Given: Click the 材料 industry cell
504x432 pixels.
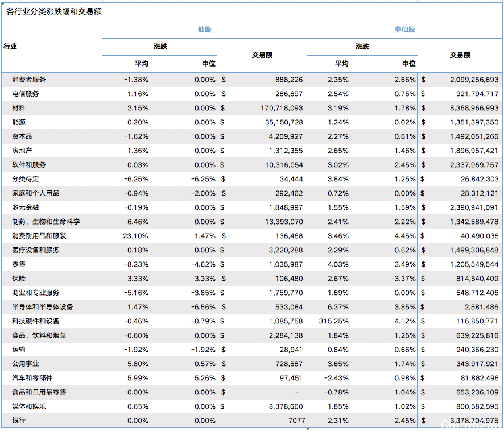Looking at the screenshot, I should (19, 108).
